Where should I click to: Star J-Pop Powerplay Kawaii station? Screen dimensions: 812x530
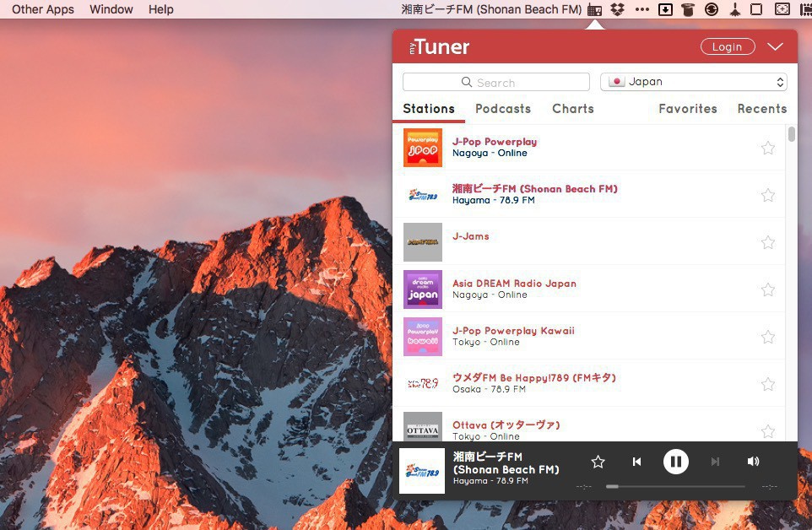click(x=768, y=337)
